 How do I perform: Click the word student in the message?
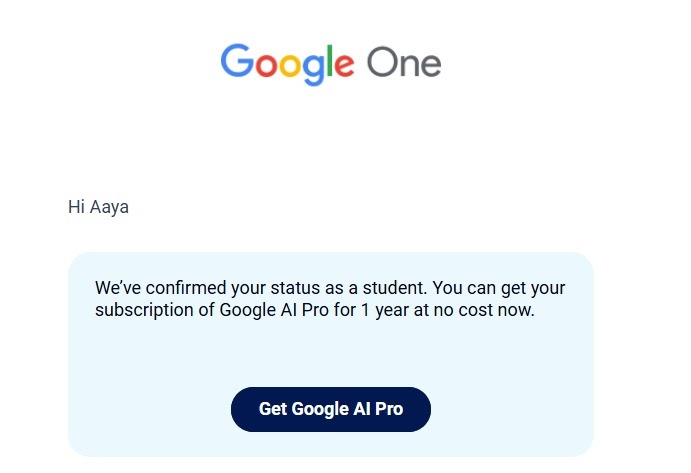pos(394,288)
